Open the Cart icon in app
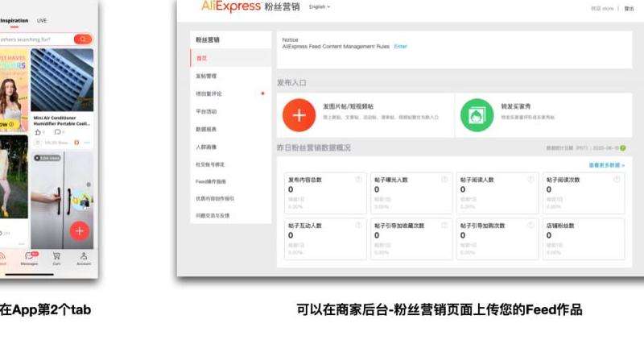 tap(56, 258)
